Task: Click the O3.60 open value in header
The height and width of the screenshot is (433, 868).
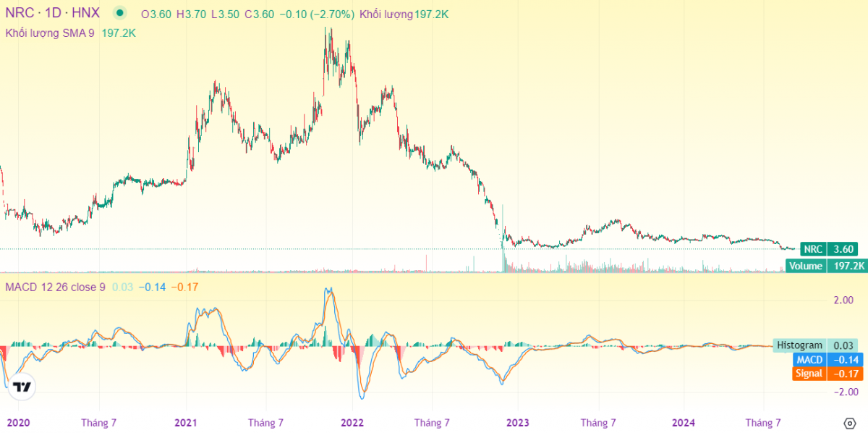Action: (x=156, y=14)
